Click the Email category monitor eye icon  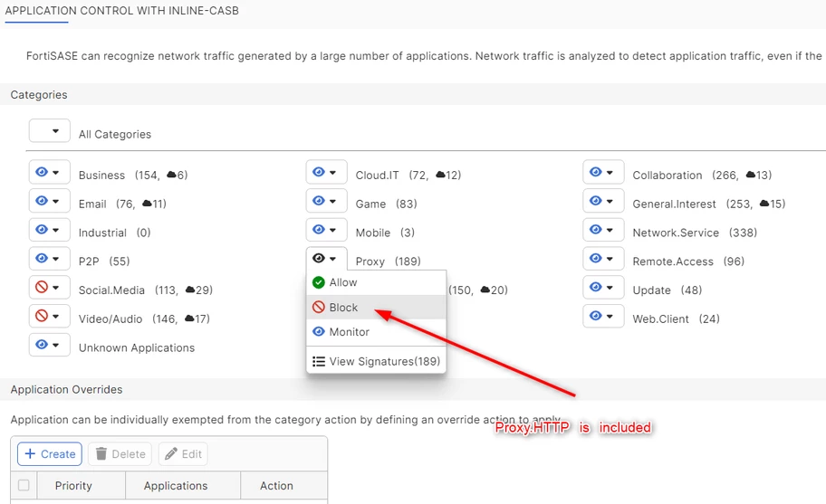(x=42, y=201)
